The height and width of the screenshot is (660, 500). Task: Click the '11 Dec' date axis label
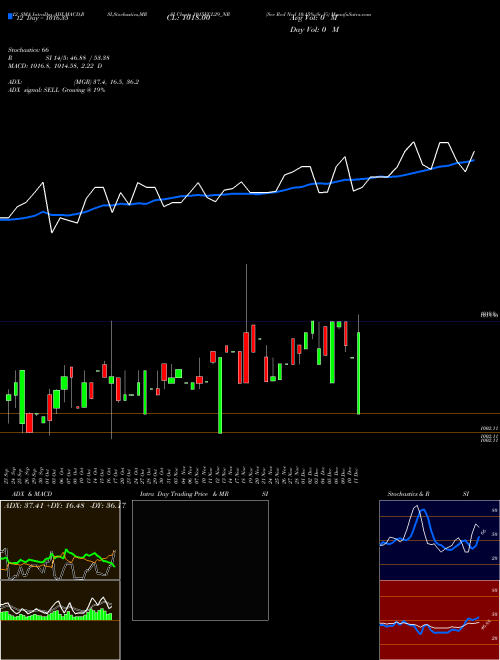coord(356,475)
